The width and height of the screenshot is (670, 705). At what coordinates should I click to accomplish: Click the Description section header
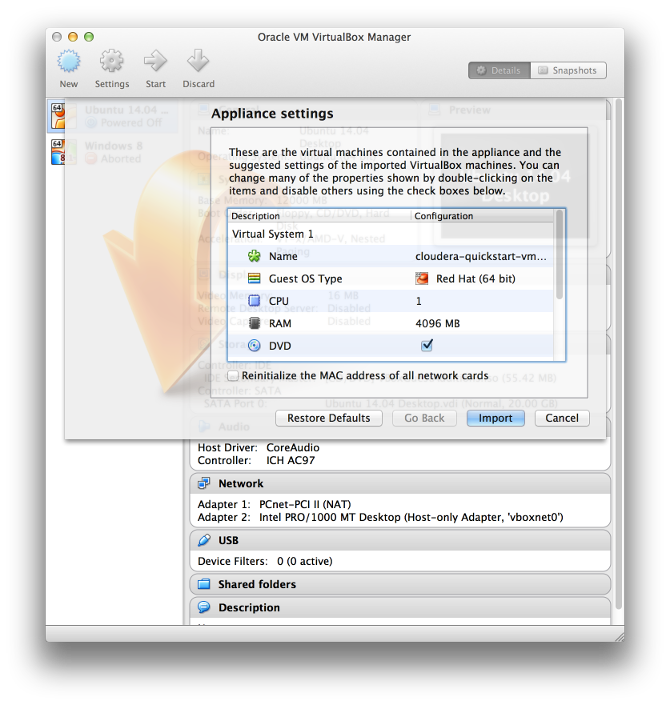point(400,607)
